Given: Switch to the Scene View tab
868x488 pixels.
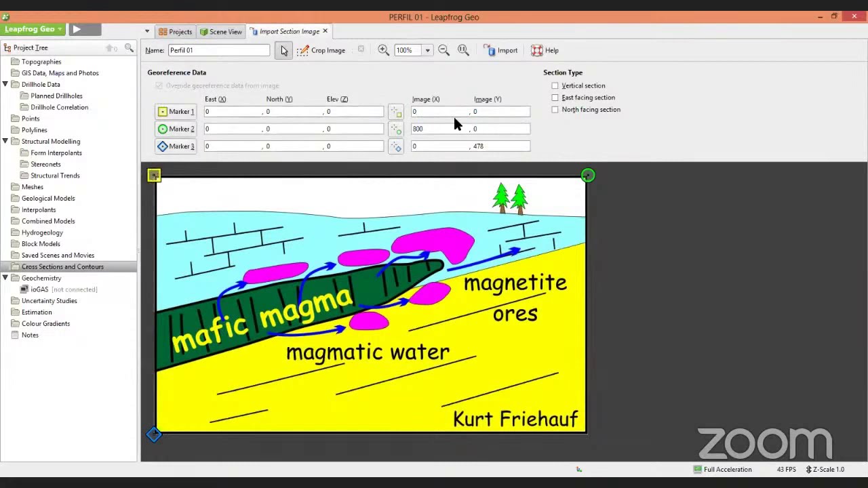Looking at the screenshot, I should [x=220, y=32].
